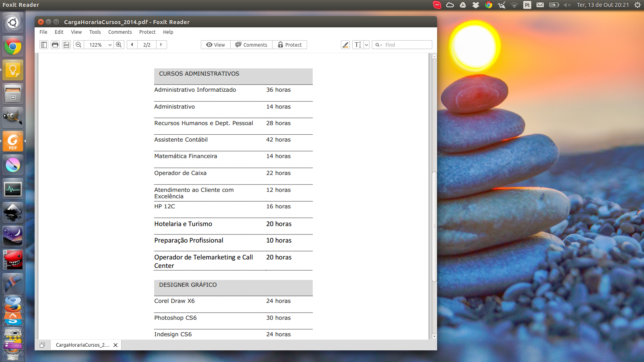Open the typewriter tool dropdown arrow
Image resolution: width=644 pixels, height=362 pixels.
[x=366, y=45]
